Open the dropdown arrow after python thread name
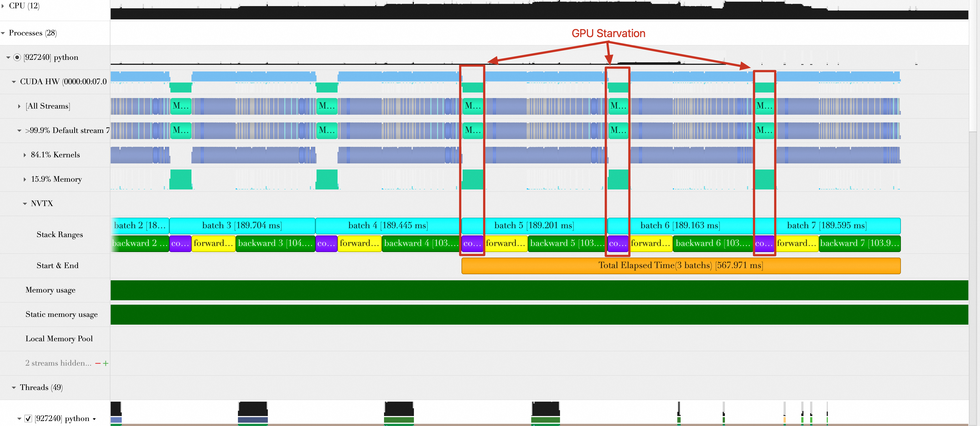 (x=94, y=419)
